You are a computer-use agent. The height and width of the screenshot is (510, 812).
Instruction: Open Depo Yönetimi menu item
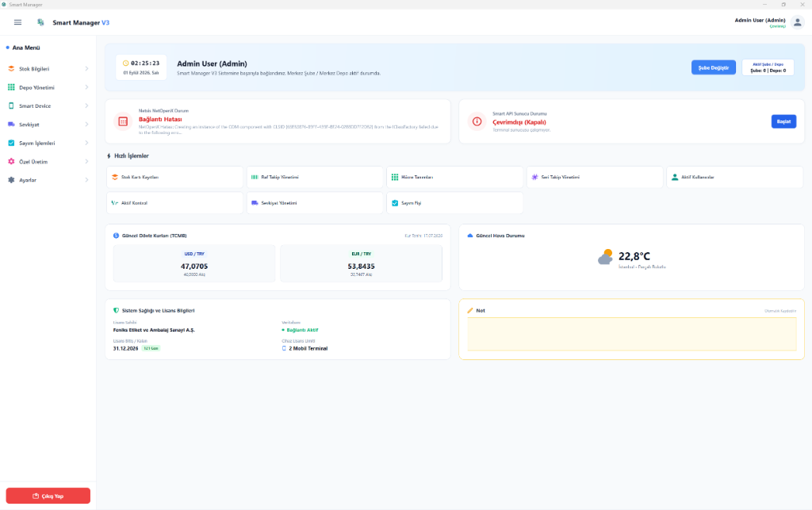click(x=48, y=87)
